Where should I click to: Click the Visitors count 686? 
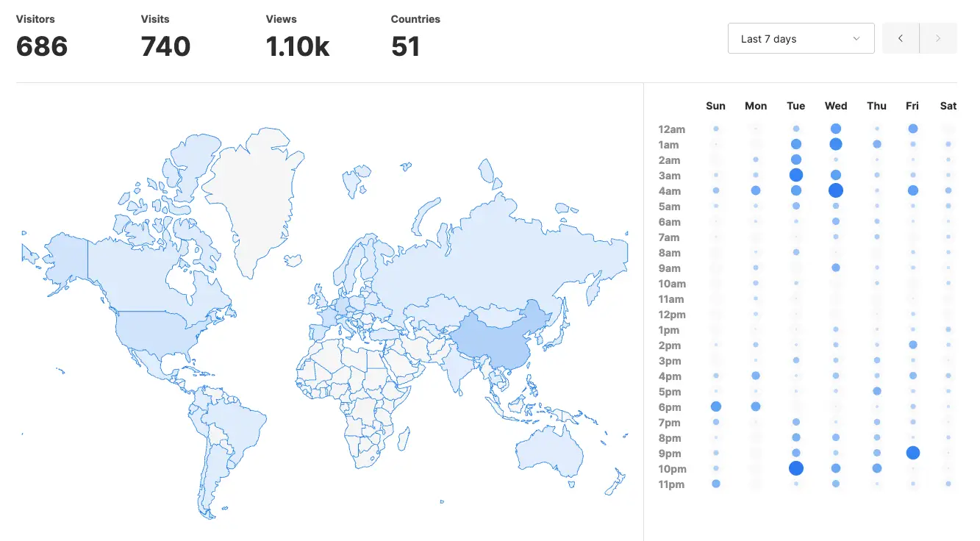pyautogui.click(x=42, y=46)
